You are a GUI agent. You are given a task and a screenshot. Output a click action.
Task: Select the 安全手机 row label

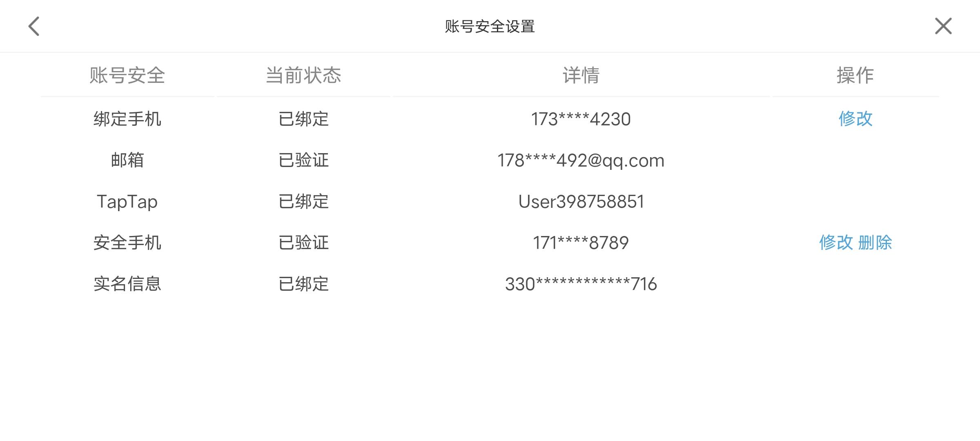coord(127,243)
